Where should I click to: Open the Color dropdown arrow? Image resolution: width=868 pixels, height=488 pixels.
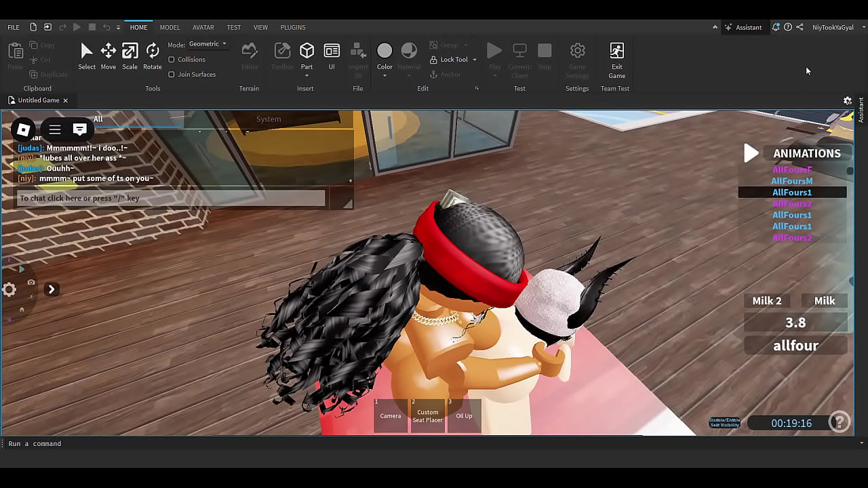click(x=384, y=77)
